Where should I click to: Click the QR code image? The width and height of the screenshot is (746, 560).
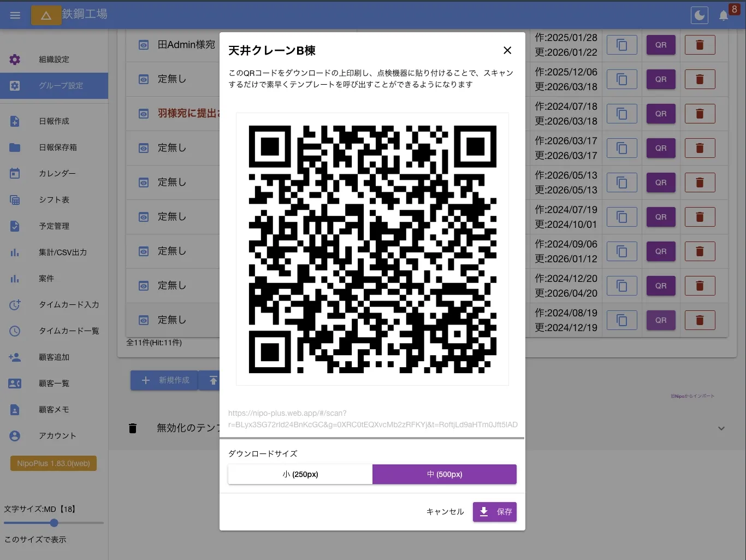coord(372,249)
